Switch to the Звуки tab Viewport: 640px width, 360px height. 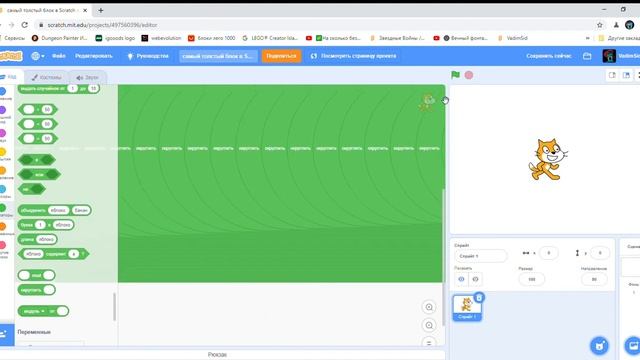pos(87,77)
